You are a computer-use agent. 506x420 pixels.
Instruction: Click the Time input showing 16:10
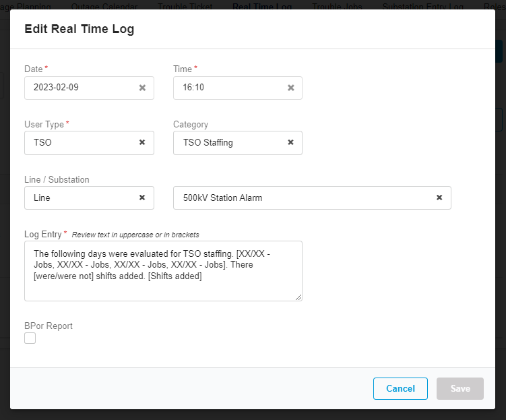(x=229, y=88)
